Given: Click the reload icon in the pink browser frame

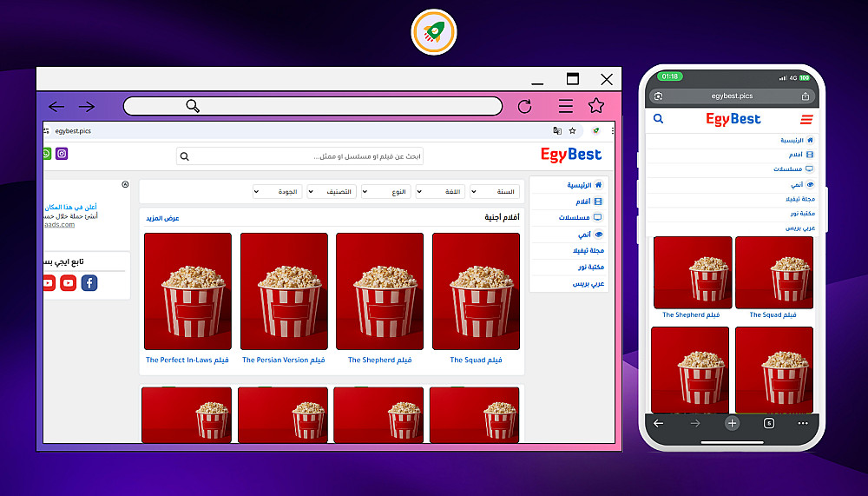Looking at the screenshot, I should click(525, 106).
